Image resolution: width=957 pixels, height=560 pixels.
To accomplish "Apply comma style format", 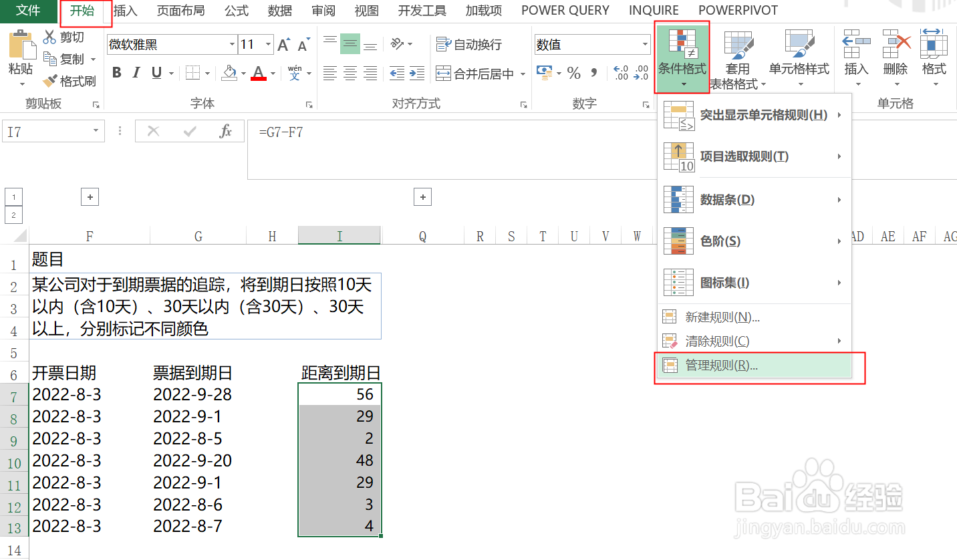I will click(x=593, y=73).
